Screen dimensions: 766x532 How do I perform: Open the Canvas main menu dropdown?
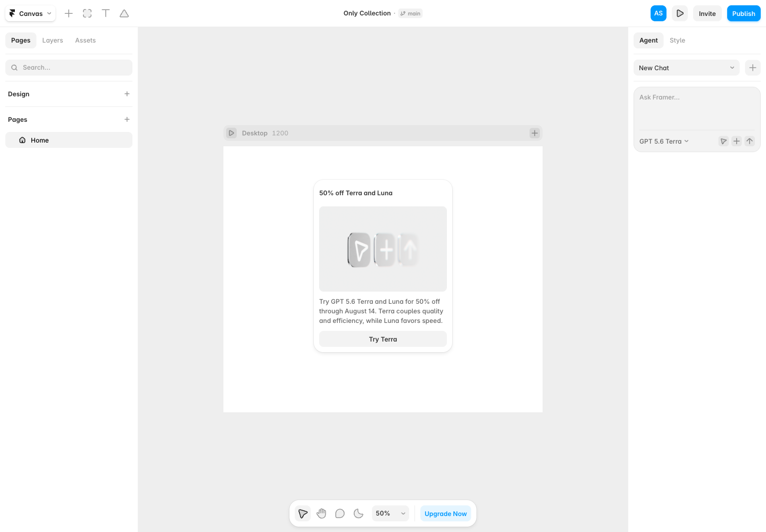[30, 13]
